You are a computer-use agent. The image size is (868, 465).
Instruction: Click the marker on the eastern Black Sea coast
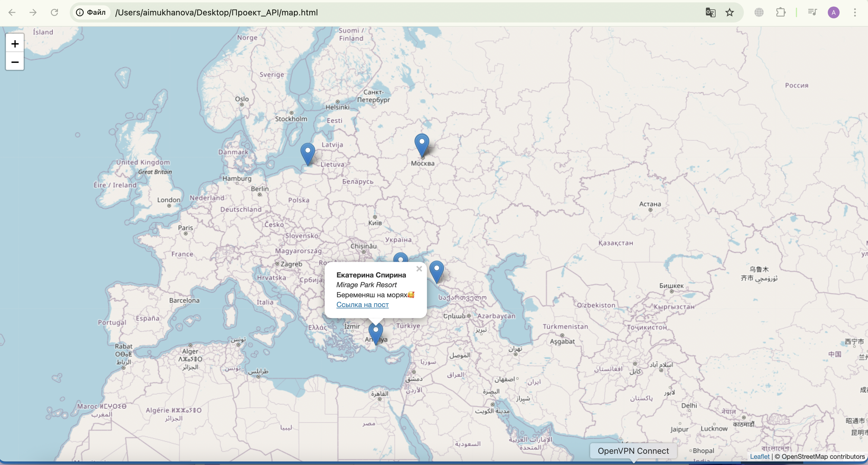436,271
